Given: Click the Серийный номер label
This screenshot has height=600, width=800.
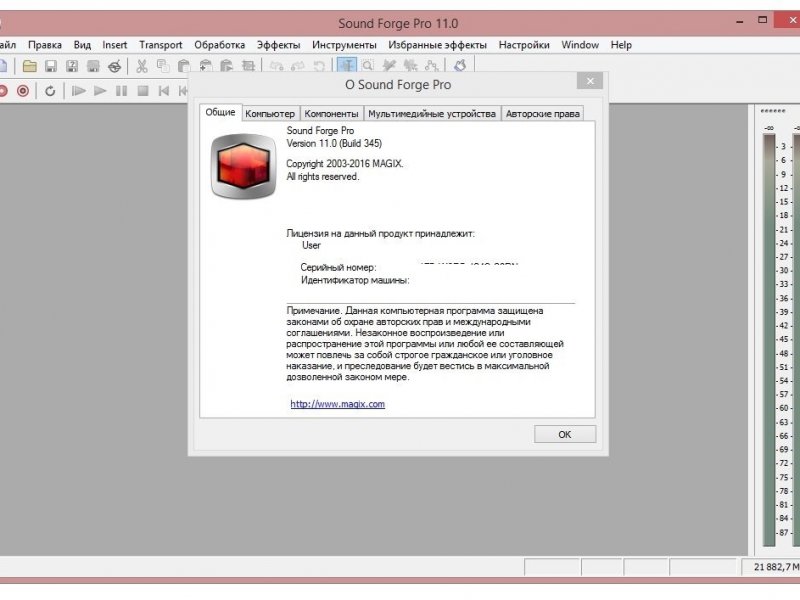Looking at the screenshot, I should click(338, 267).
